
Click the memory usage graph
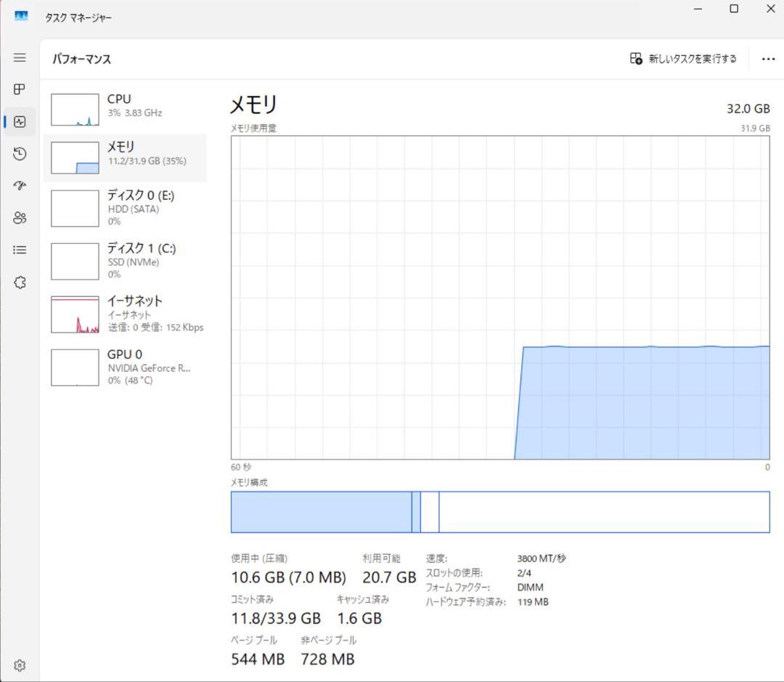(500, 298)
